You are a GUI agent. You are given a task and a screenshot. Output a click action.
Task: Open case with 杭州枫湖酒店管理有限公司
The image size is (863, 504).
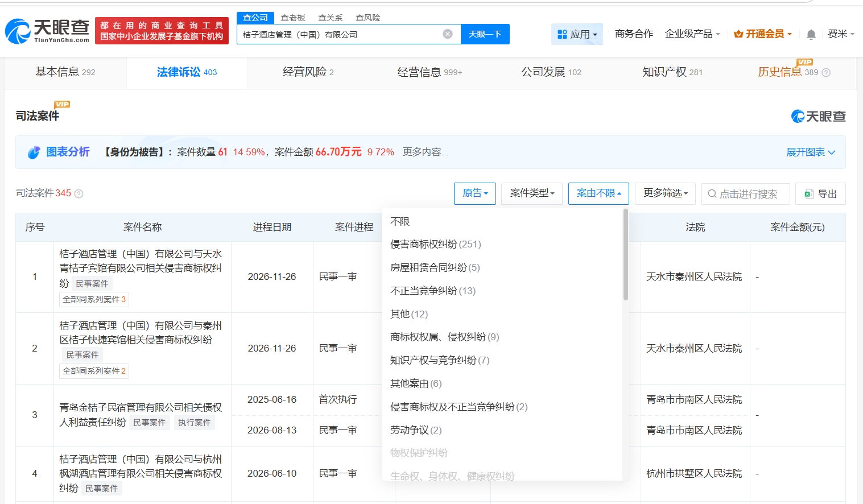[141, 473]
